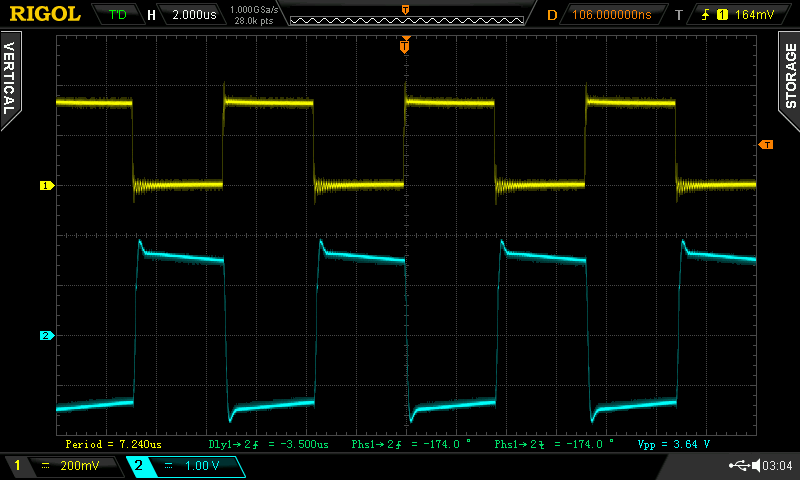The image size is (800, 480).
Task: Click the trigger level readout 164mV
Action: (754, 15)
